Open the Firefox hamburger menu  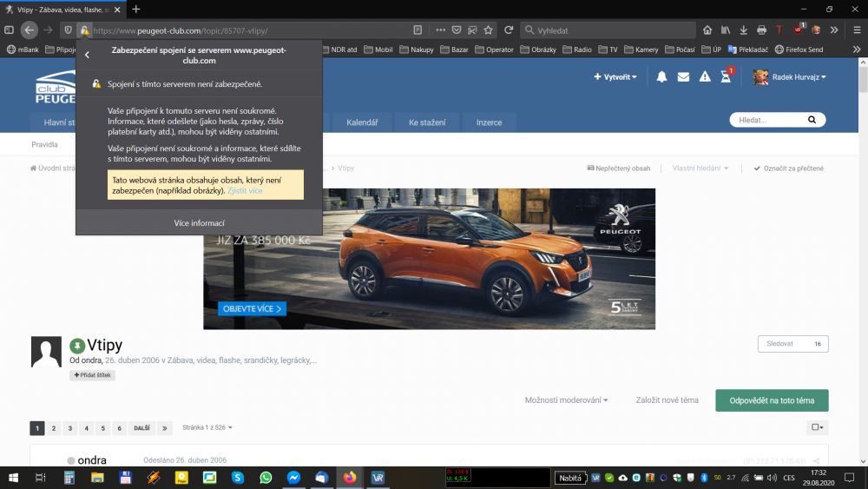click(x=857, y=30)
